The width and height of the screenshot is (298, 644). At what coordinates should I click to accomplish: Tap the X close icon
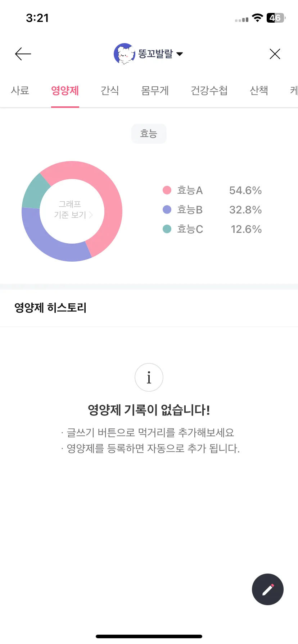click(275, 54)
